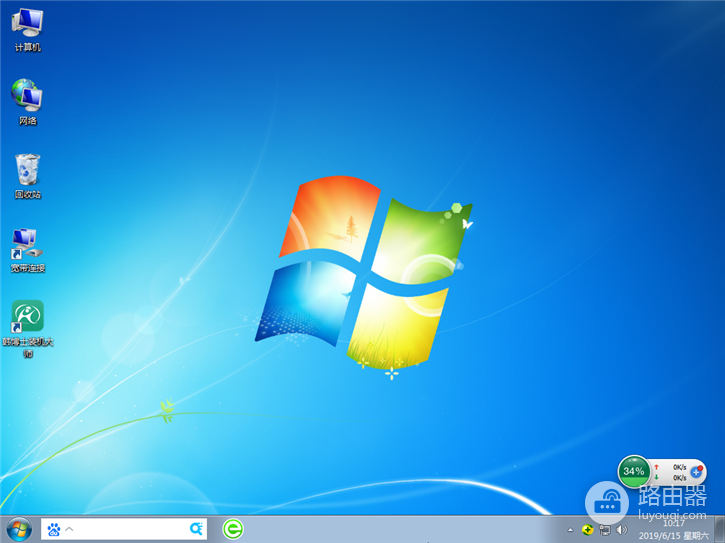Click the download speed 0K/s reading
The height and width of the screenshot is (543, 725).
(x=679, y=477)
